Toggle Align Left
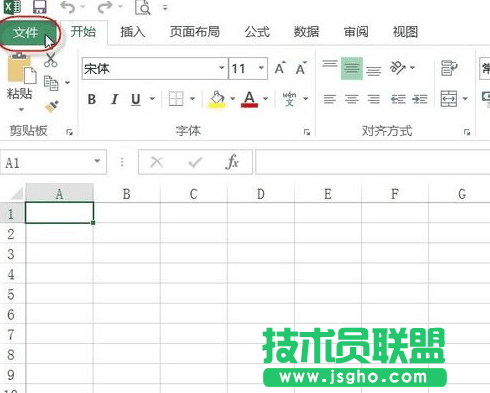This screenshot has height=393, width=490. coord(330,99)
